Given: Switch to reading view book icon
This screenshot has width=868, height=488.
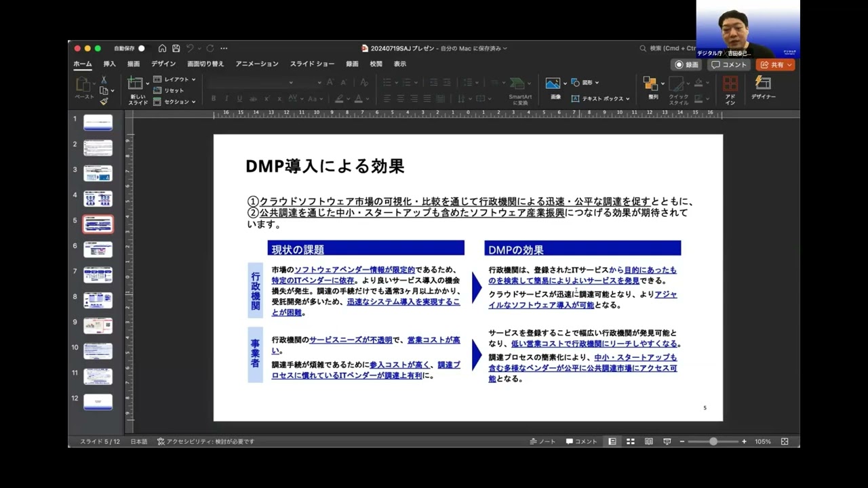Looking at the screenshot, I should click(649, 441).
